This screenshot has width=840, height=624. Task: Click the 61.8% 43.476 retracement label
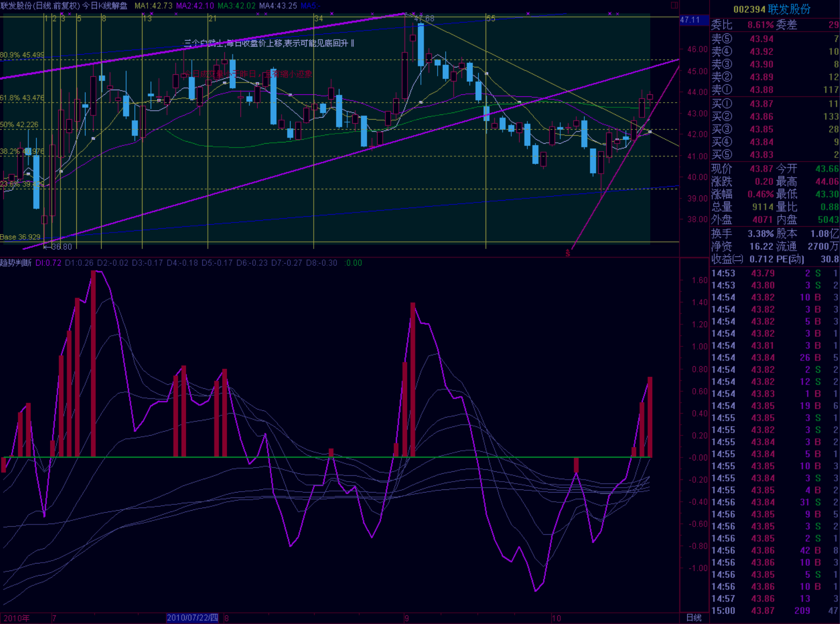pyautogui.click(x=22, y=98)
